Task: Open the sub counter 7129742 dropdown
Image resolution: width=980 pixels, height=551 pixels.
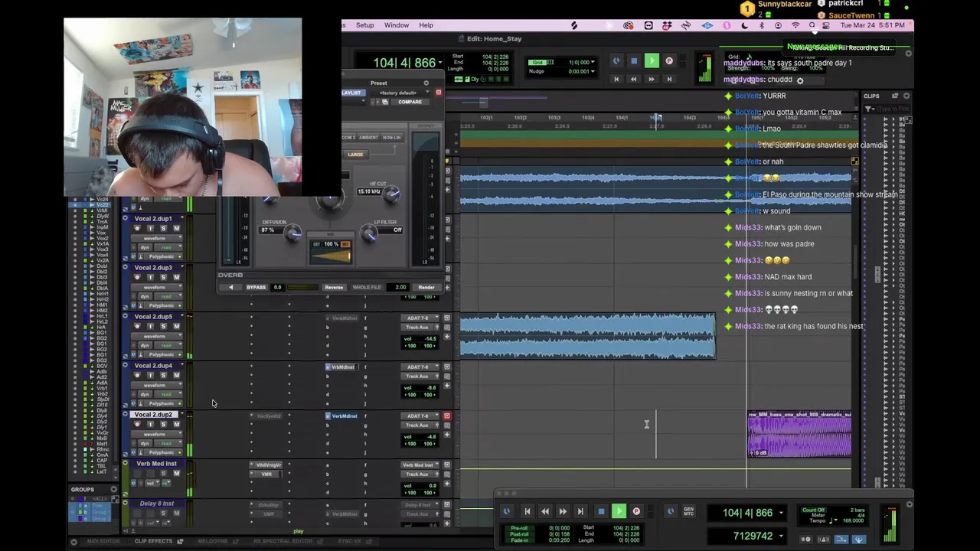Action: point(781,536)
